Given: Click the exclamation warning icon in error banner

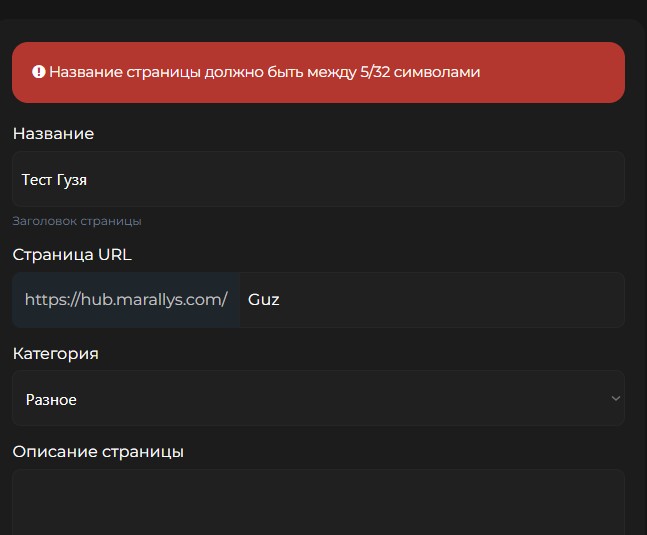Looking at the screenshot, I should [x=38, y=72].
